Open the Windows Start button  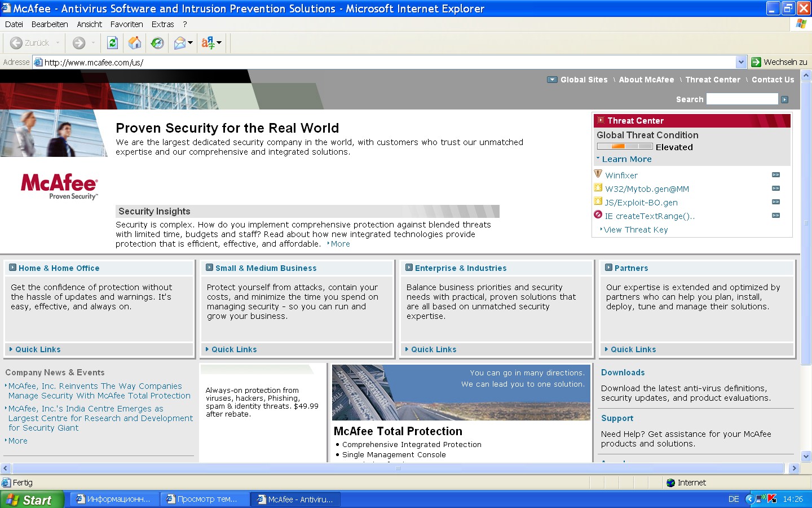tap(32, 500)
